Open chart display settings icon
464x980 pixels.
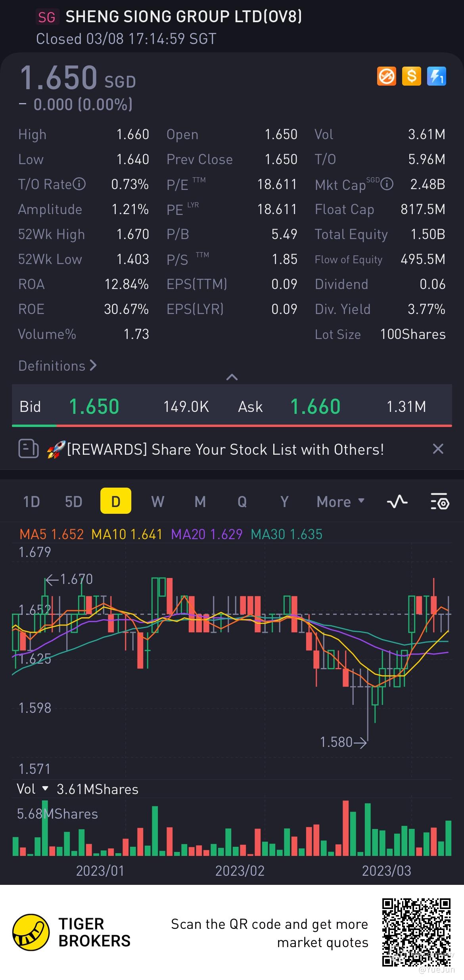(440, 501)
